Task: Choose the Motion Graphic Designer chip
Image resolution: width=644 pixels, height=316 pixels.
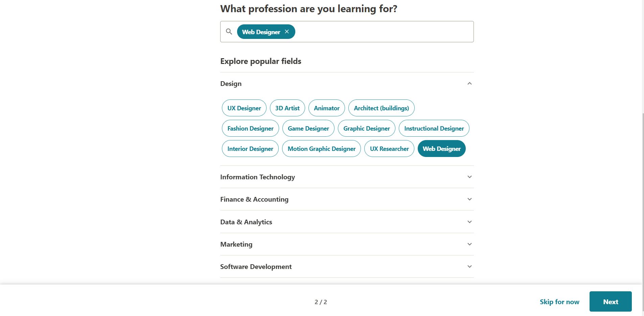Action: click(322, 149)
